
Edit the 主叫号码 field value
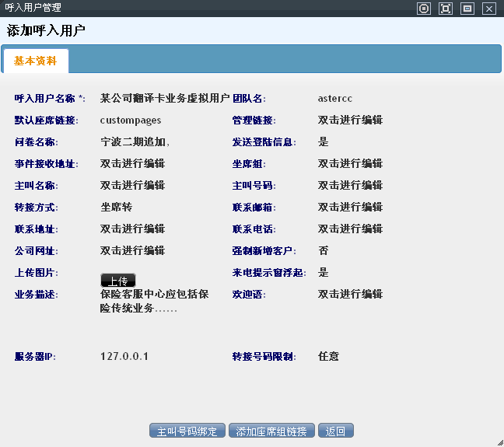coord(350,186)
